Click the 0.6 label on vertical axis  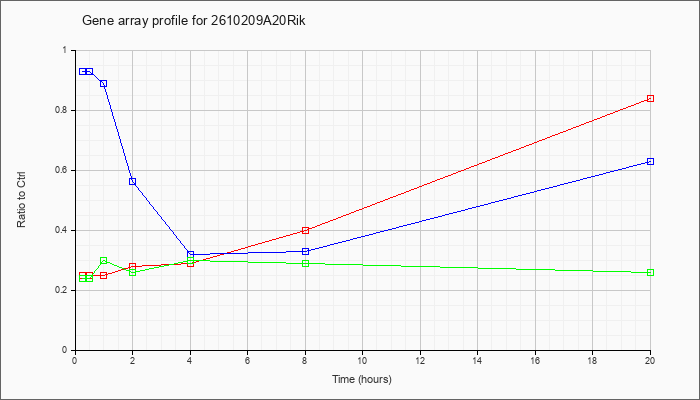(66, 171)
